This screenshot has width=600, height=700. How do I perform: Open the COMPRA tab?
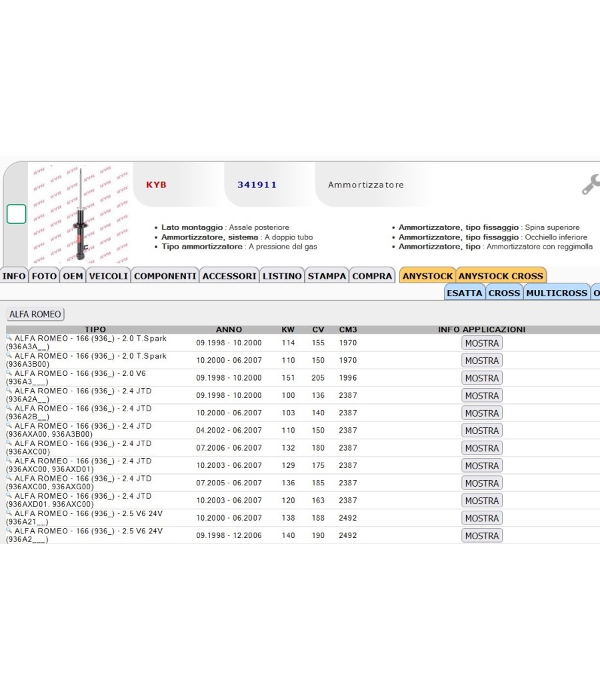click(x=372, y=276)
